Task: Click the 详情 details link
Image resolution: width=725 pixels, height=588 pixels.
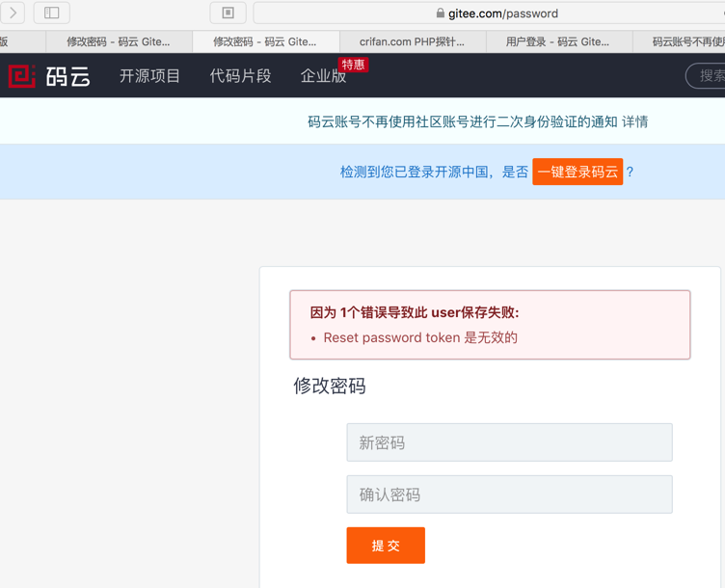Action: tap(634, 122)
